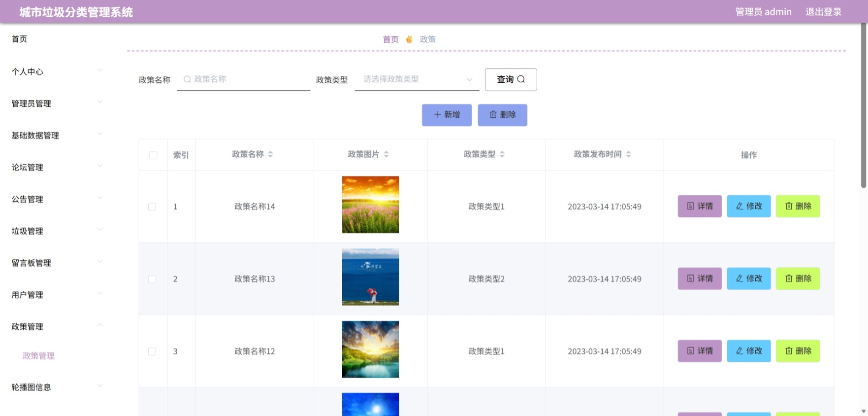Image resolution: width=868 pixels, height=416 pixels.
Task: Click 政策 in the breadcrumb
Action: [427, 39]
